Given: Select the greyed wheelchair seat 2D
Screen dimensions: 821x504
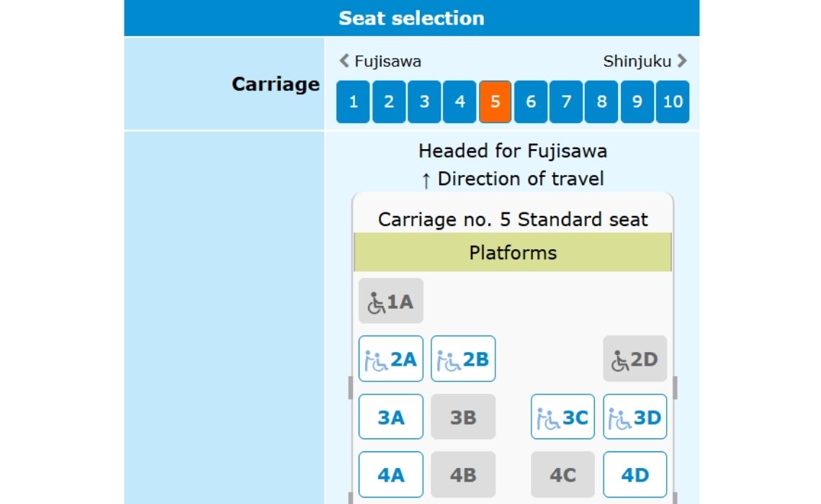Looking at the screenshot, I should tap(634, 359).
